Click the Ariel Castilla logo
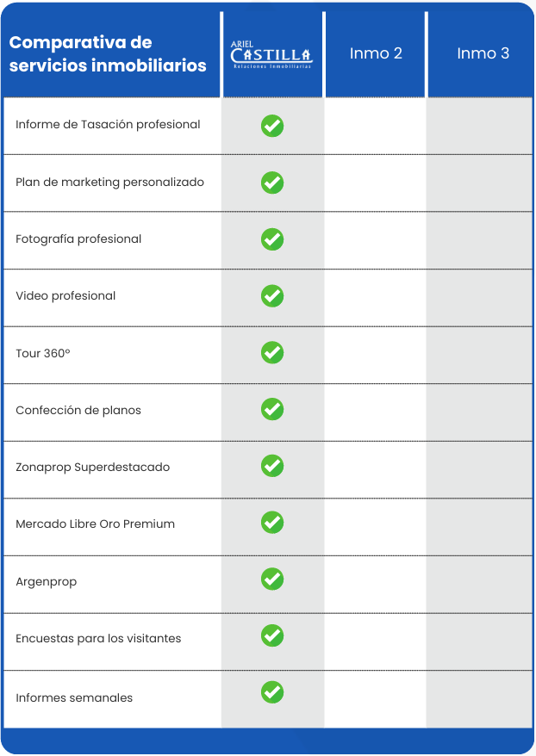This screenshot has width=536, height=756. click(x=272, y=54)
